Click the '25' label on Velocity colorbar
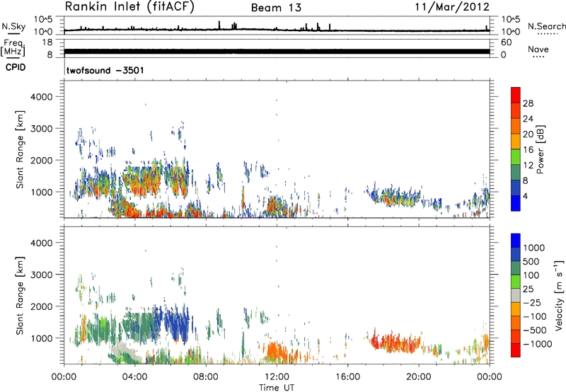The image size is (566, 392). pyautogui.click(x=528, y=289)
